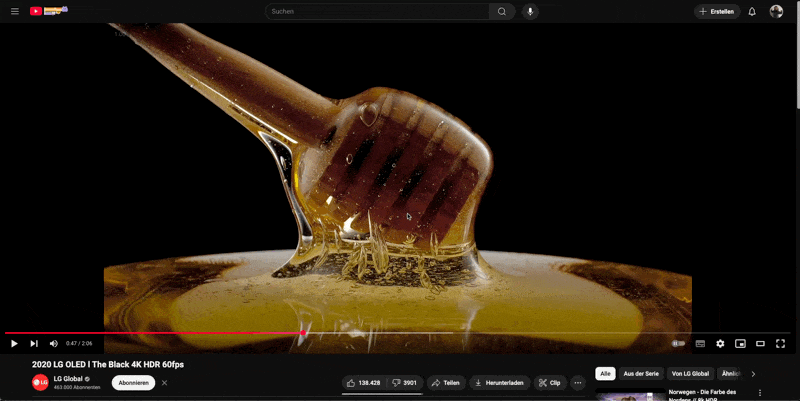Screen dimensions: 800x401
Task: Open the Erstellen create menu
Action: pos(715,11)
